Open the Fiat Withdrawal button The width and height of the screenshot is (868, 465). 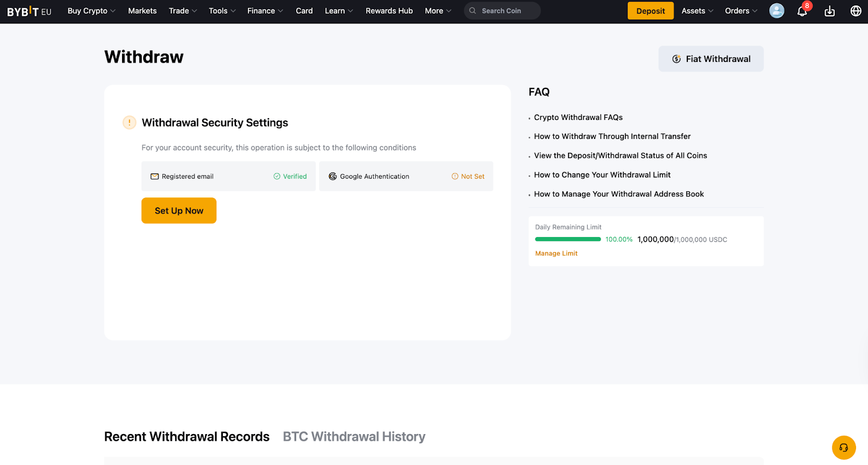(x=711, y=59)
